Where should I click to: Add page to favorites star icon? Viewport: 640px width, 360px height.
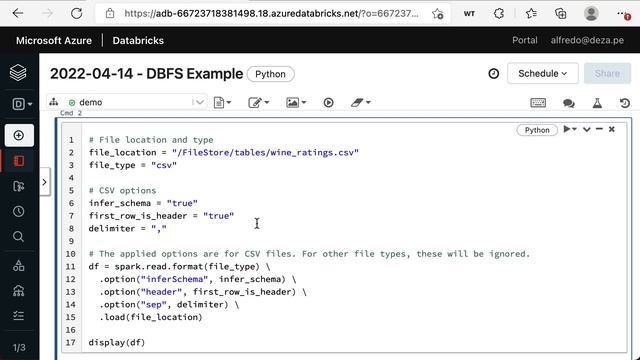click(x=438, y=14)
